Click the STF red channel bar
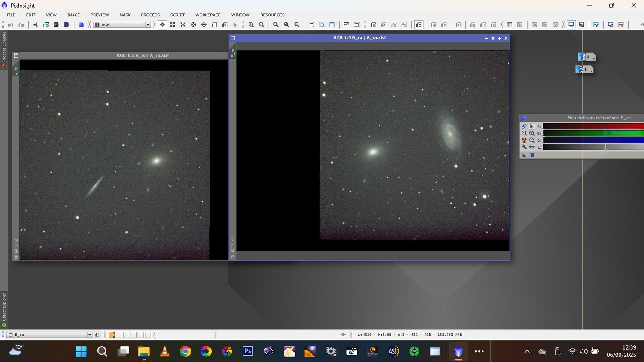Viewport: 644px width, 362px height. click(x=593, y=126)
